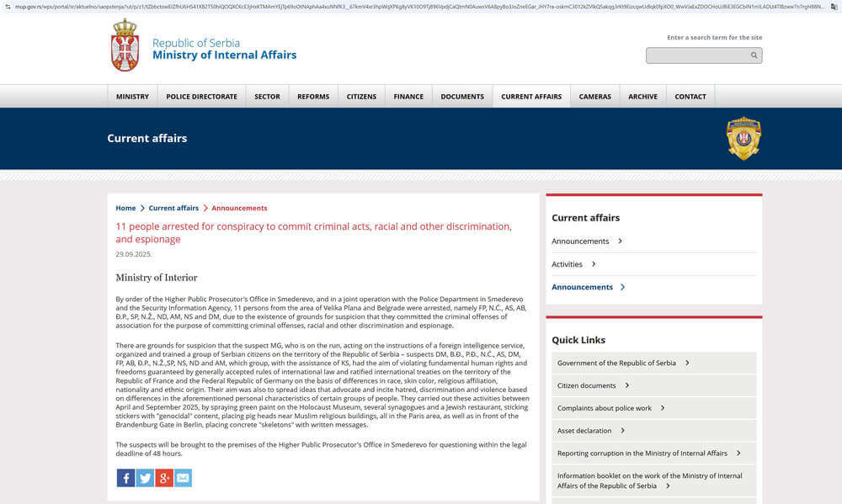Open the Contact menu
Viewport: 842px width, 504px height.
pyautogui.click(x=690, y=97)
